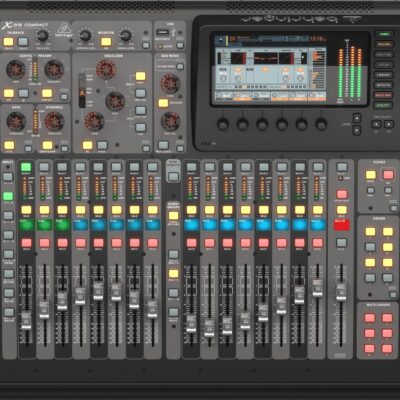This screenshot has height=400, width=400.
Task: Toggle the phase invert button in Preamp
Action: [23, 93]
